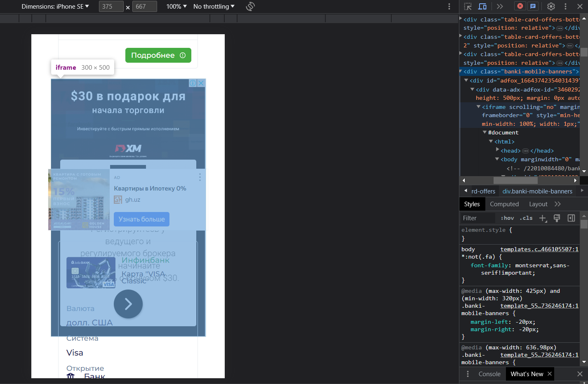The height and width of the screenshot is (384, 588).
Task: Add a new style rule plus icon
Action: pos(543,218)
